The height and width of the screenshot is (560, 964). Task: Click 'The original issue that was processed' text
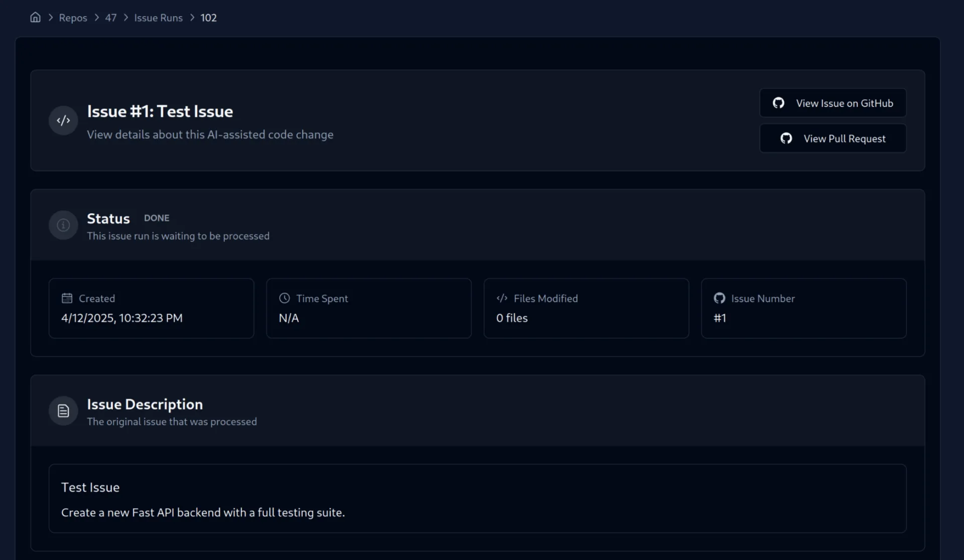[x=172, y=422]
